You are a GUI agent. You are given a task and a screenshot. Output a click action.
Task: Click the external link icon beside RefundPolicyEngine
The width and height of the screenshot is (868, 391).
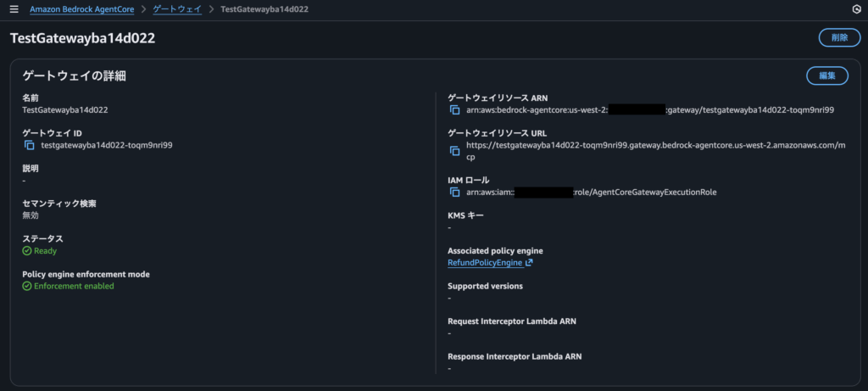point(529,263)
